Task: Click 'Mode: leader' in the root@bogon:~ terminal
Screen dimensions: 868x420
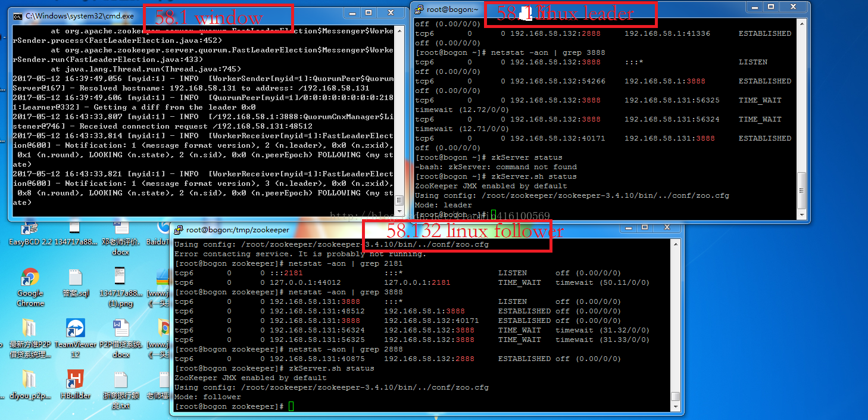Action: [x=444, y=205]
